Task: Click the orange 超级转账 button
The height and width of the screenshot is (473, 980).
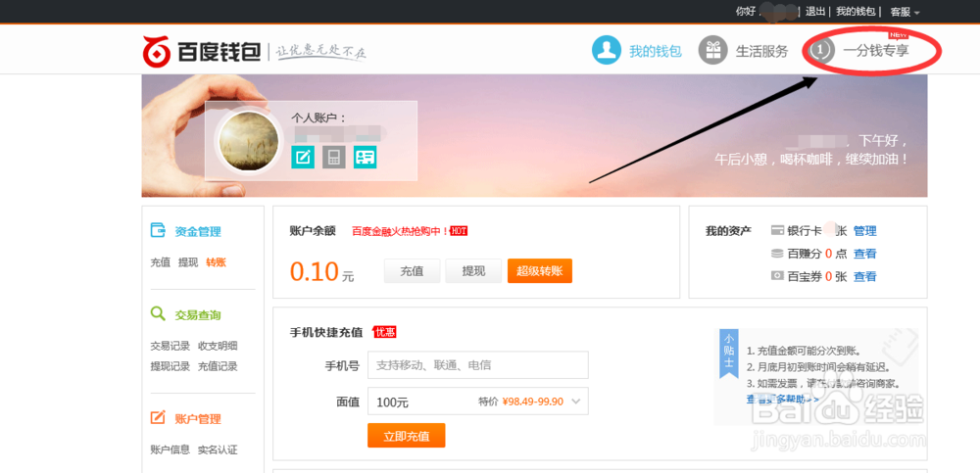Action: (539, 271)
